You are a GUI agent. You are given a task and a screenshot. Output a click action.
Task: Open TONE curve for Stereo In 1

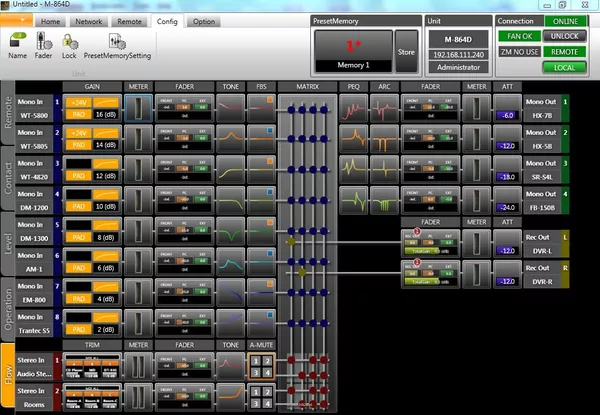click(x=230, y=366)
